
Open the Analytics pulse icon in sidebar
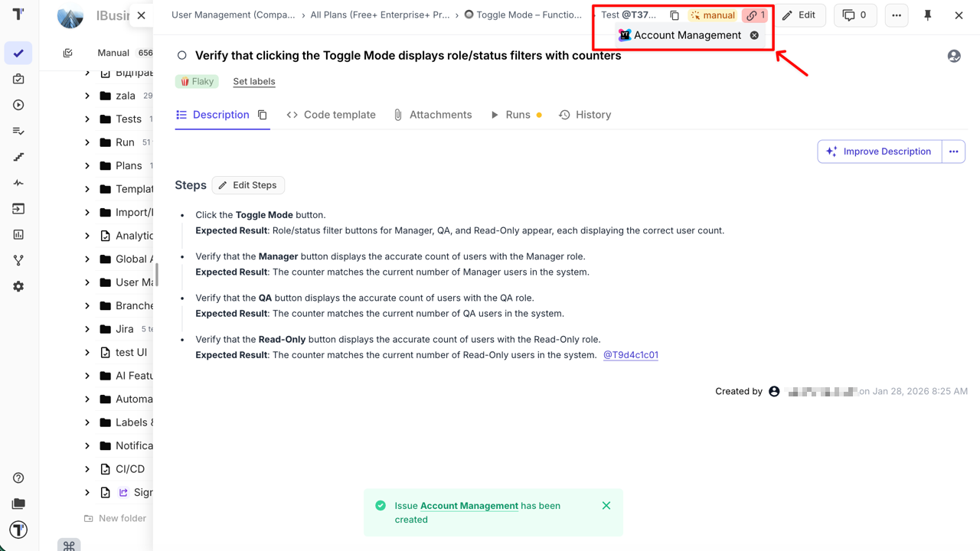[18, 183]
